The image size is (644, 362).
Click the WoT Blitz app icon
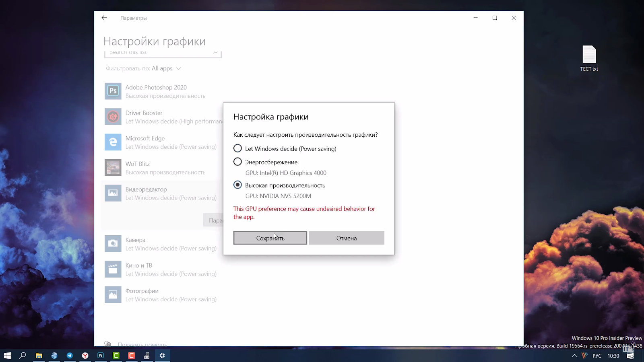click(113, 168)
